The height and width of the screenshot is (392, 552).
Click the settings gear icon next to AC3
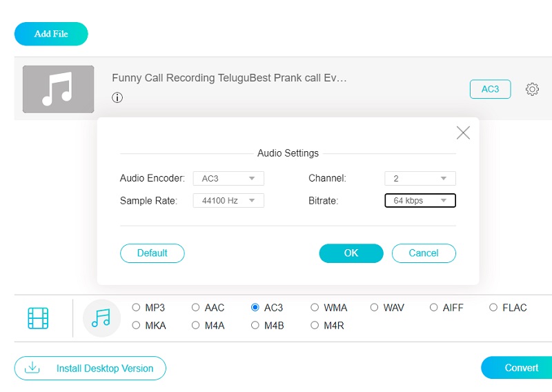point(532,89)
